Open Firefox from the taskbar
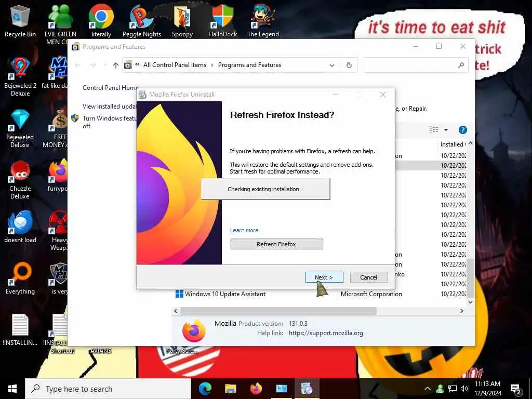 pyautogui.click(x=256, y=389)
